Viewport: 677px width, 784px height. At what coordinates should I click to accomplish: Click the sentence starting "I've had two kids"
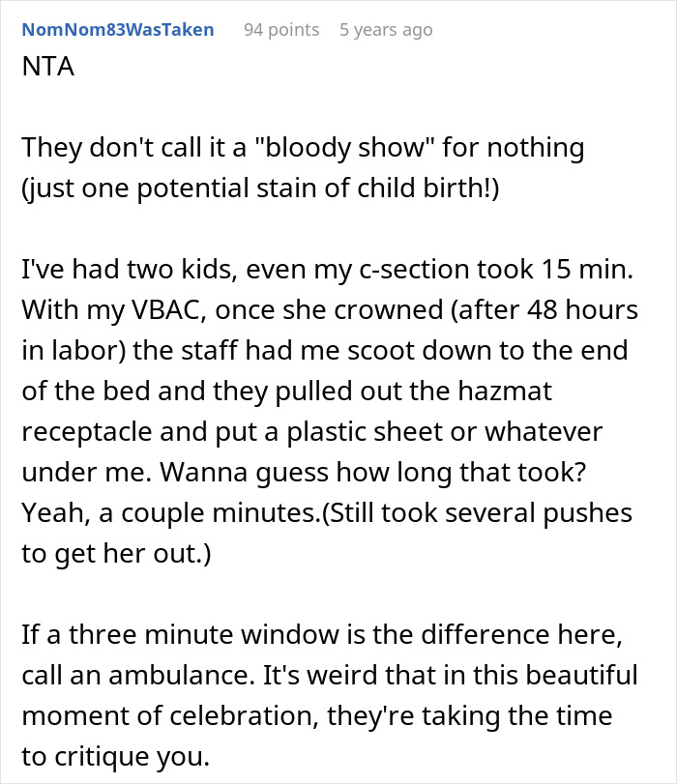point(133,274)
